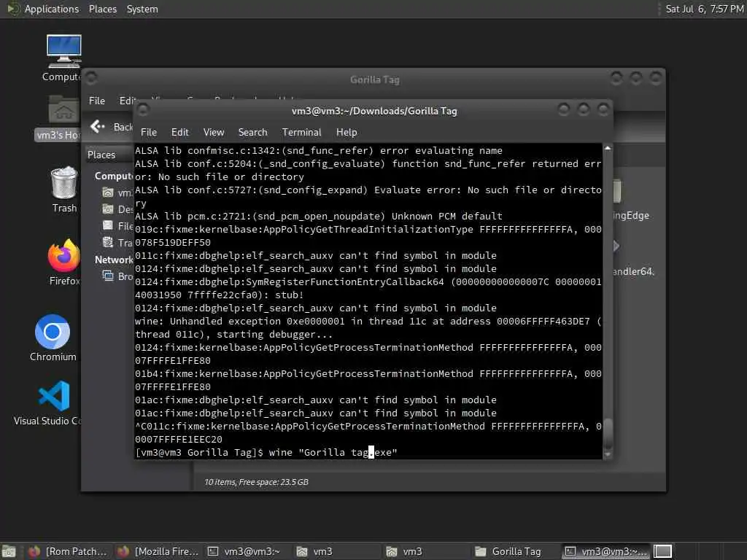Open the System menu in top panel

click(x=142, y=9)
